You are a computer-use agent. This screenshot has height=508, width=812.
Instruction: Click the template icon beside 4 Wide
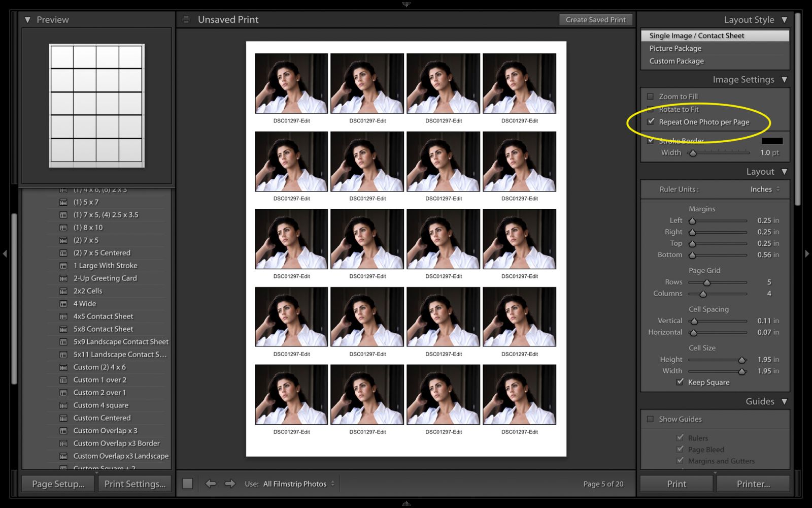[x=63, y=303]
